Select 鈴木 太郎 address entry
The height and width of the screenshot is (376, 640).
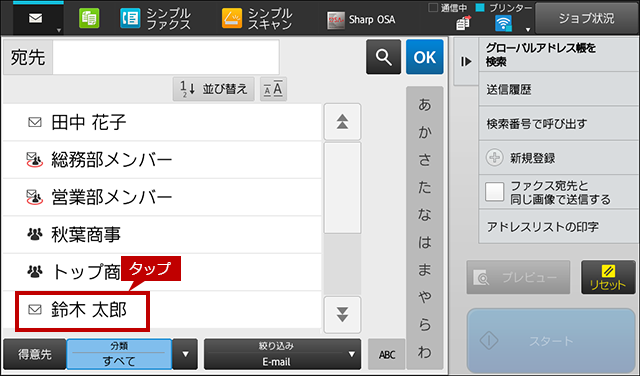162,310
